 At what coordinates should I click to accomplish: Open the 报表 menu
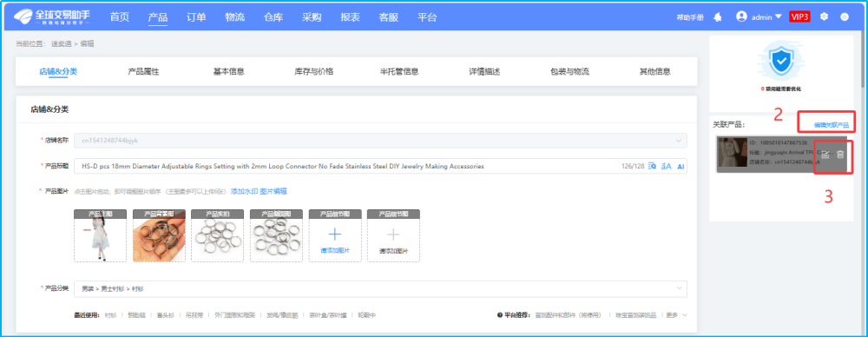[351, 17]
